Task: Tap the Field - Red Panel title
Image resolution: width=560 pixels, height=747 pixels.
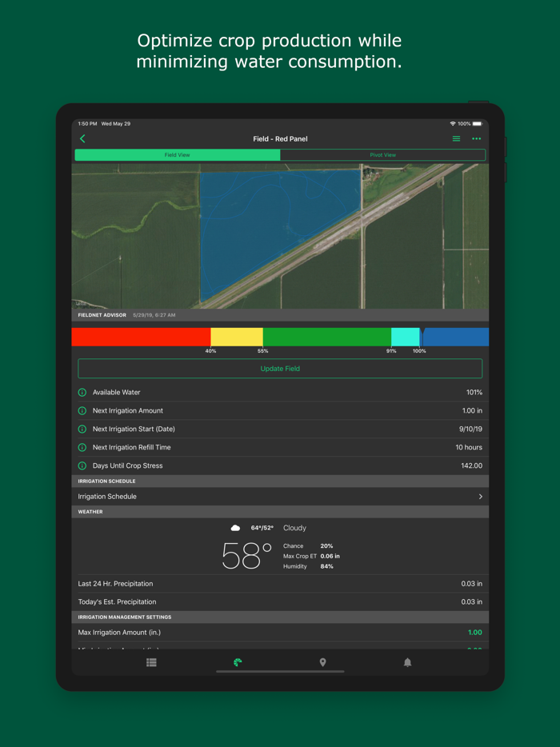Action: [x=280, y=139]
